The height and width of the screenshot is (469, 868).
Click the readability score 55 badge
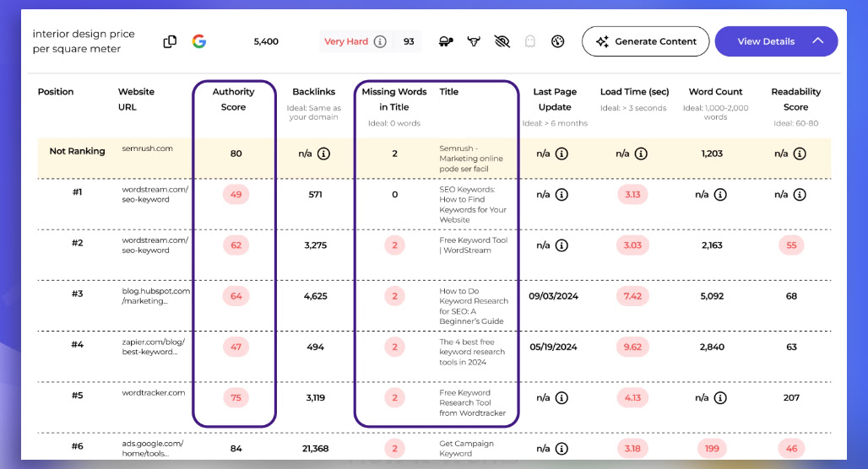coord(792,245)
